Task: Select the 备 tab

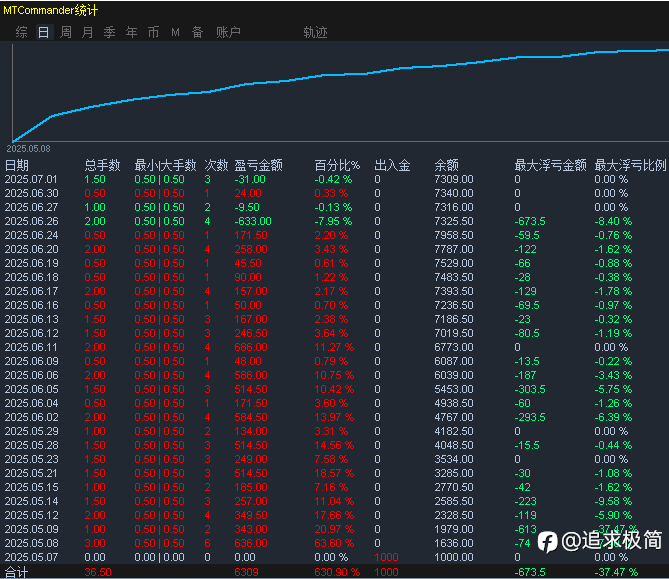Action: tap(197, 32)
